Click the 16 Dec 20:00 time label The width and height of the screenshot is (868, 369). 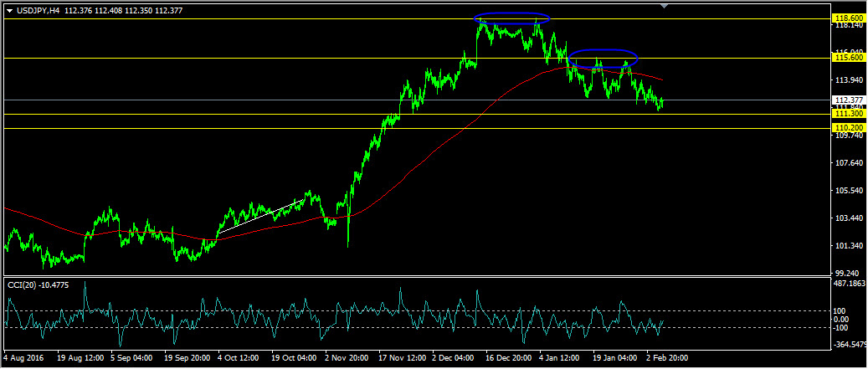tap(509, 358)
